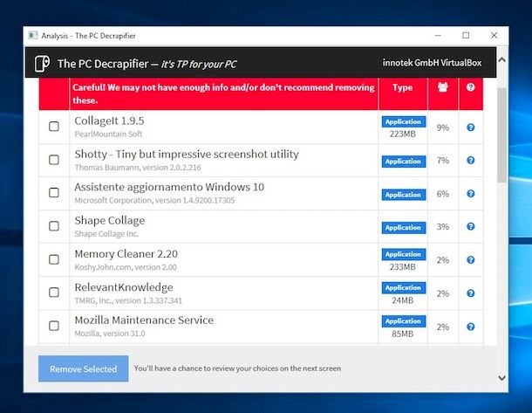Click 'Thomas Baumann, version 2.0.2.216' text
Image resolution: width=532 pixels, height=413 pixels.
pyautogui.click(x=138, y=168)
